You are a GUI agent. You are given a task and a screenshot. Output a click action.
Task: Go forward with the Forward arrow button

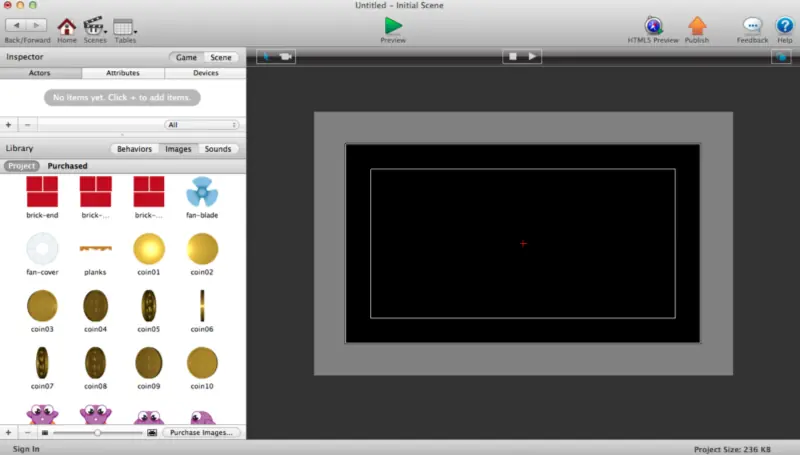[36, 25]
